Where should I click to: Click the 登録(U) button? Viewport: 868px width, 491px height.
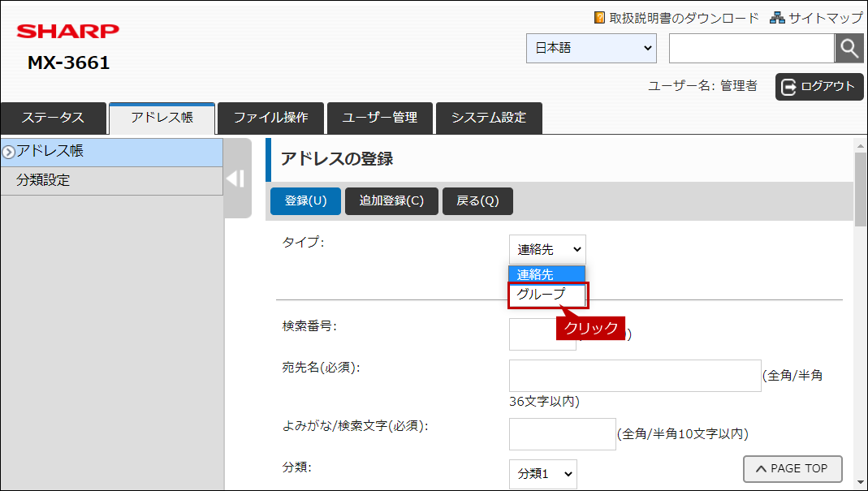point(305,201)
